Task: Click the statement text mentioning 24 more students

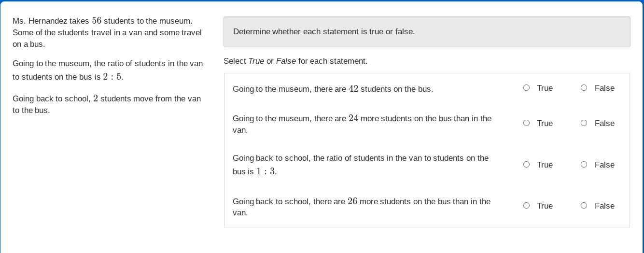Action: point(362,124)
